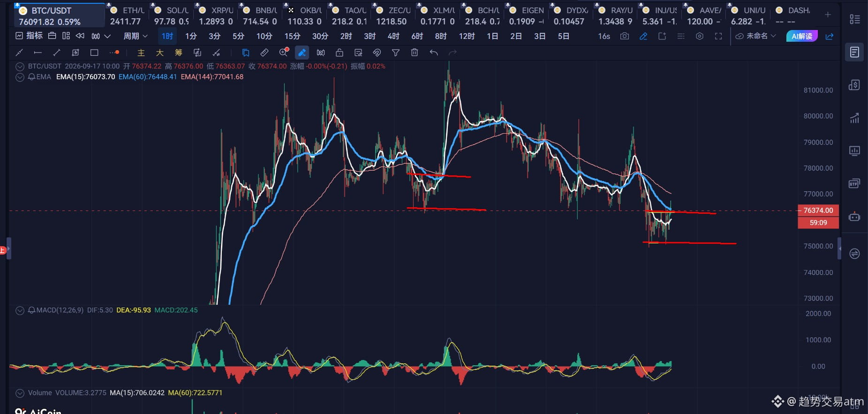Click the trash delete drawings icon
Screen dimensions: 868x414
point(415,53)
